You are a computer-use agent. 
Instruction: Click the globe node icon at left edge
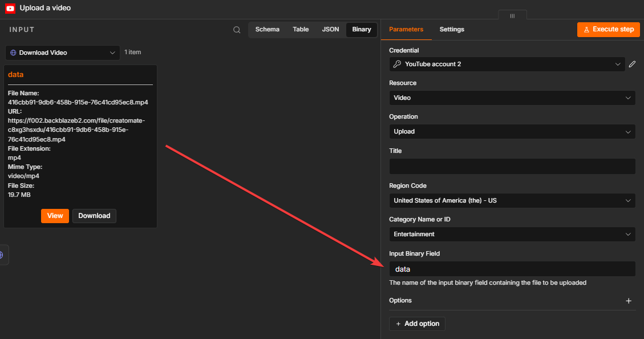(x=2, y=255)
